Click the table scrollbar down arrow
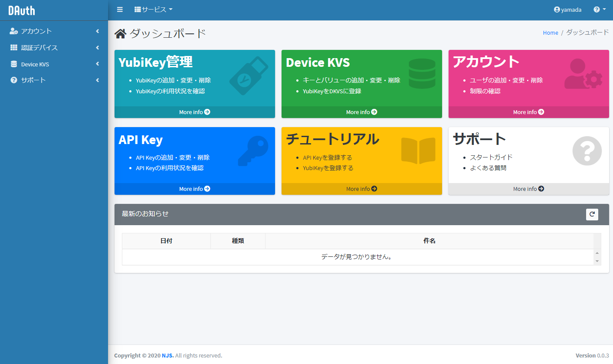Image resolution: width=613 pixels, height=364 pixels. pyautogui.click(x=597, y=261)
